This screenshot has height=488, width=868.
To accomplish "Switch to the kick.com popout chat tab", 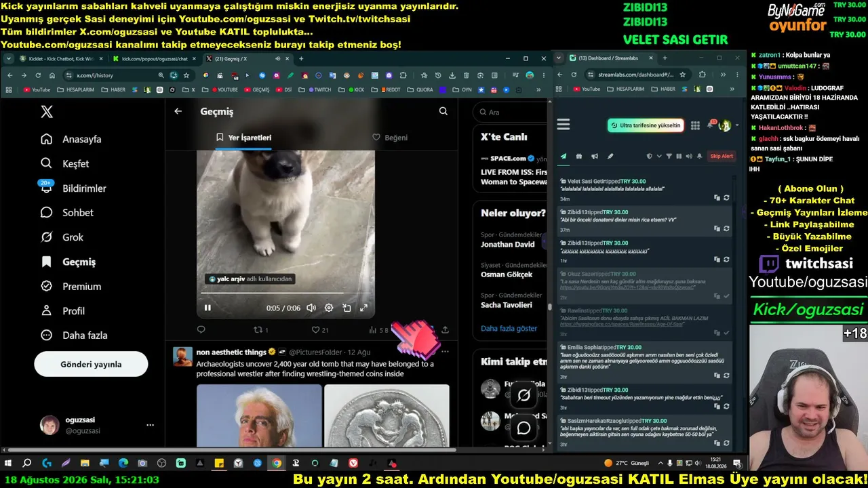I will coord(154,59).
